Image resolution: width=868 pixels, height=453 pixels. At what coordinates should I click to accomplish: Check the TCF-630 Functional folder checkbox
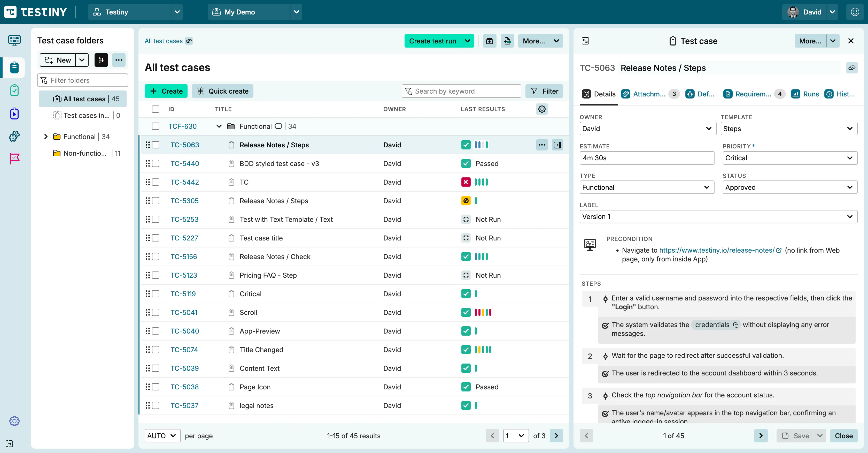[155, 126]
